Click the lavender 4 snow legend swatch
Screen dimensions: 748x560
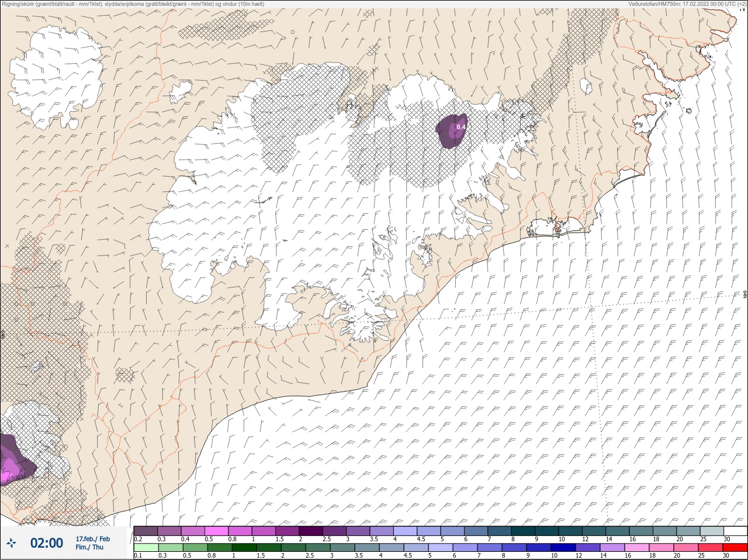click(x=406, y=531)
